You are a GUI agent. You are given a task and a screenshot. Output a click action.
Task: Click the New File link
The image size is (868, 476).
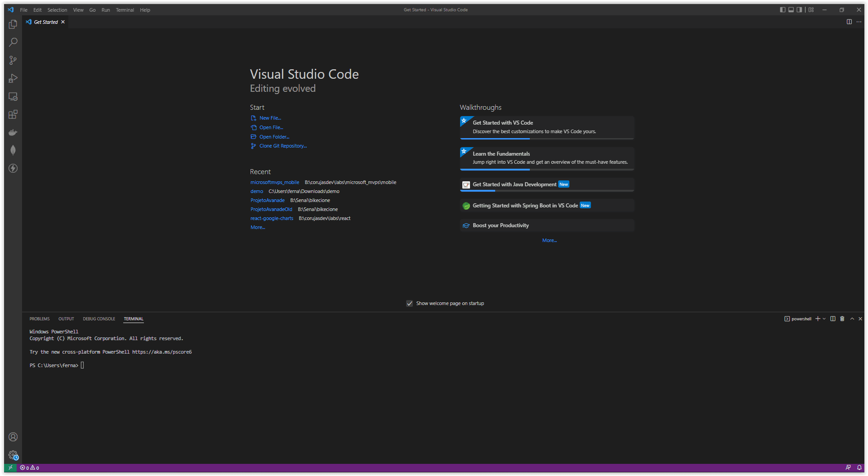click(270, 118)
